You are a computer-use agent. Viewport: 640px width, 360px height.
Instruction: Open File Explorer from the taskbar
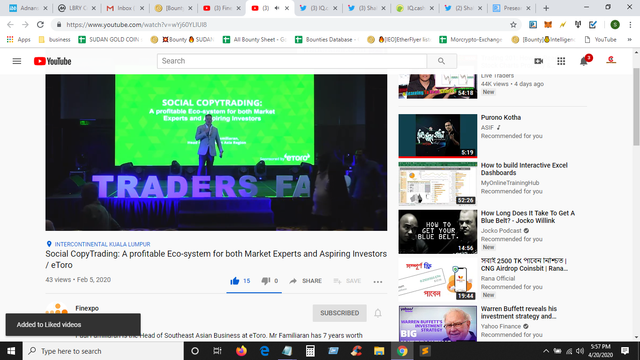tap(379, 351)
